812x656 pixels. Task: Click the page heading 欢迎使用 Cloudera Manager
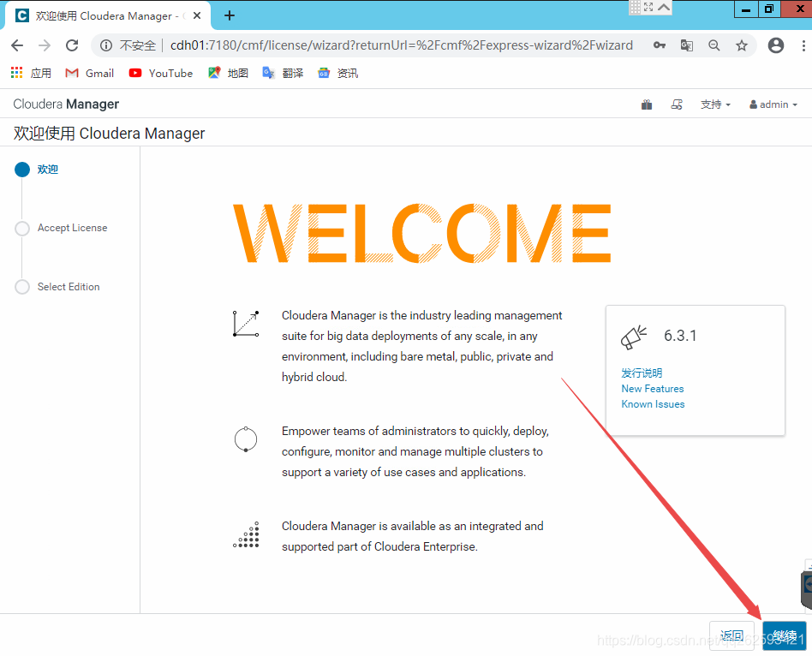pos(110,134)
